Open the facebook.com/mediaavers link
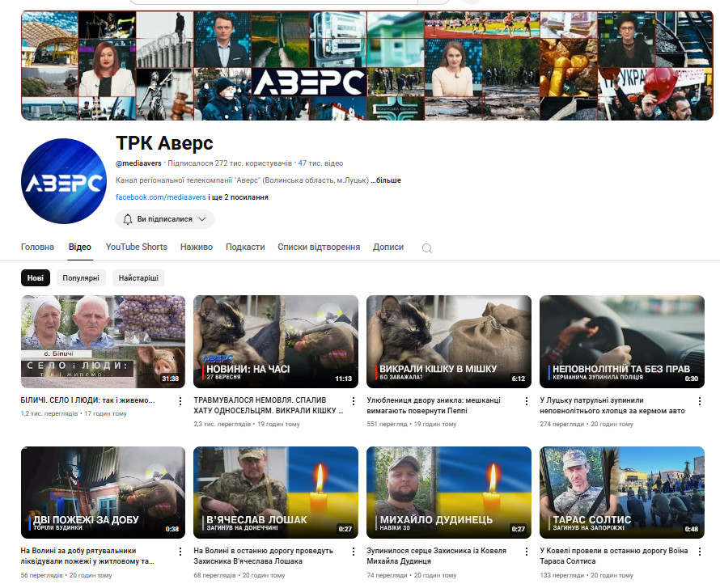Screen dimensions: 720x588 point(160,197)
